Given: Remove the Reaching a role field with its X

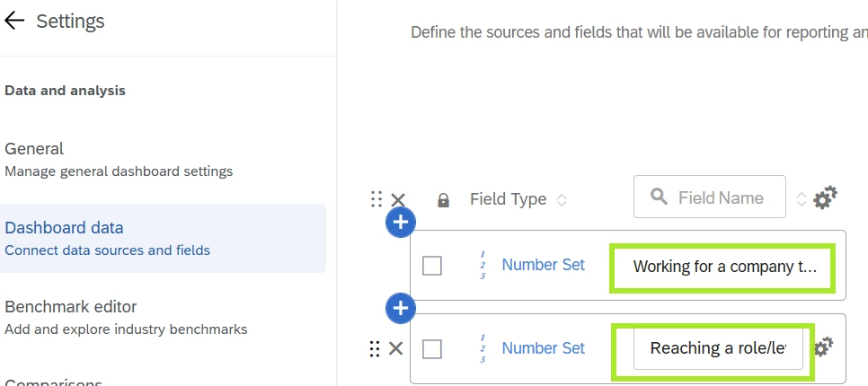Looking at the screenshot, I should click(x=396, y=348).
